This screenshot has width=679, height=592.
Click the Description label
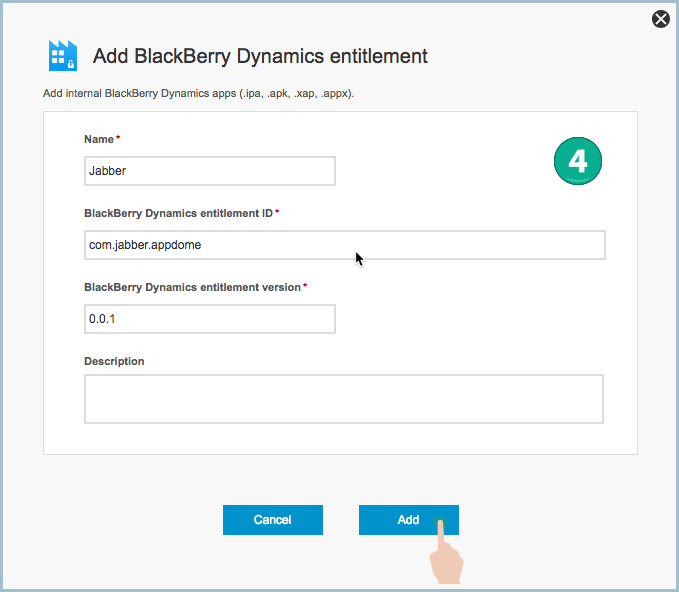tap(114, 361)
